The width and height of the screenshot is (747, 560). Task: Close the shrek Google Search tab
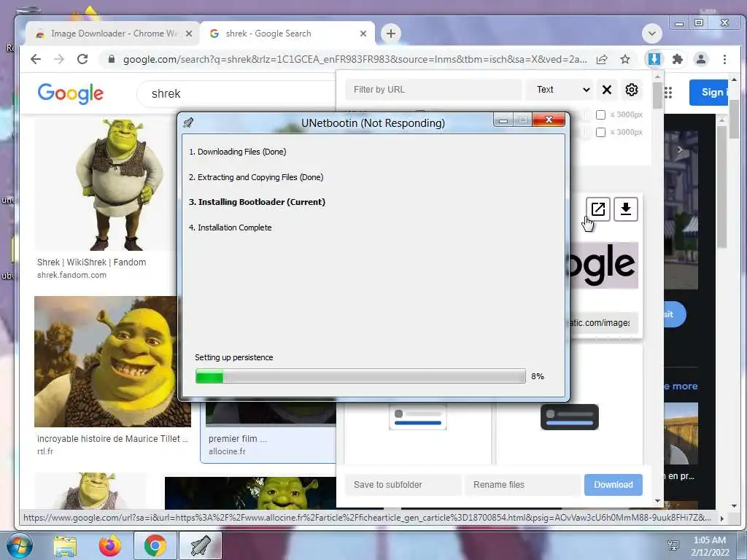[363, 34]
